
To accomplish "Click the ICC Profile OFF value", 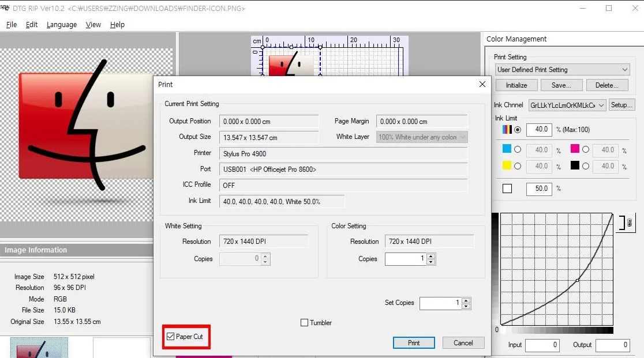I will click(x=343, y=186).
